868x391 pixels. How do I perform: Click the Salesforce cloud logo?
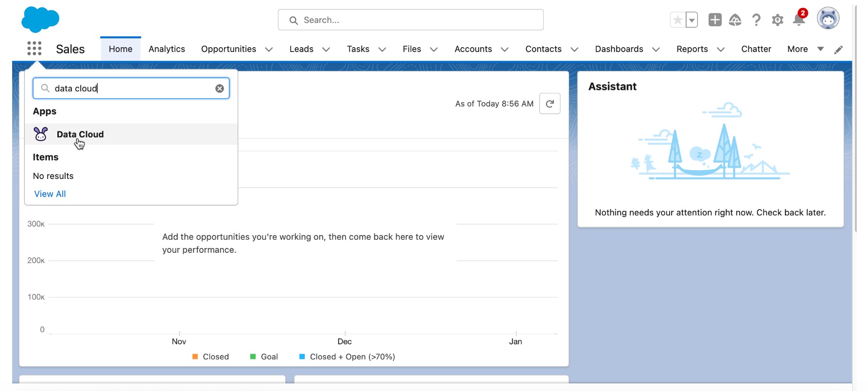(40, 19)
